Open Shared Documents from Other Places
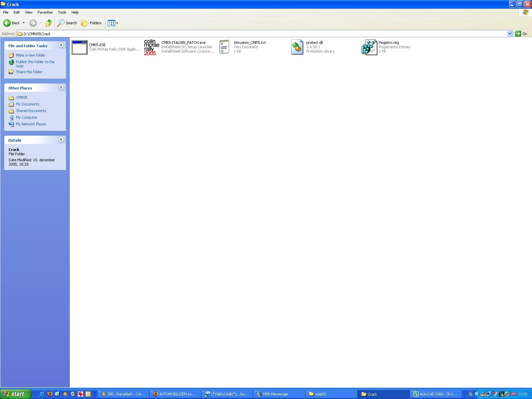The image size is (532, 399). click(x=31, y=111)
